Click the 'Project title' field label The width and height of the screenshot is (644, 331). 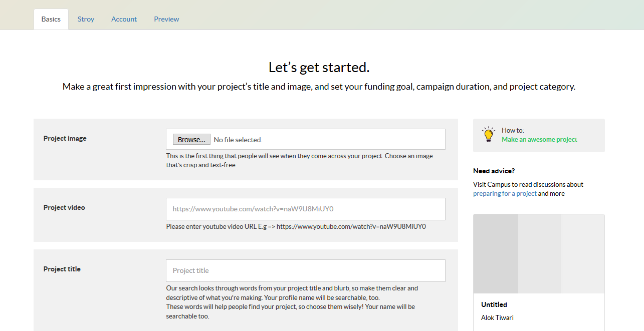(x=62, y=269)
